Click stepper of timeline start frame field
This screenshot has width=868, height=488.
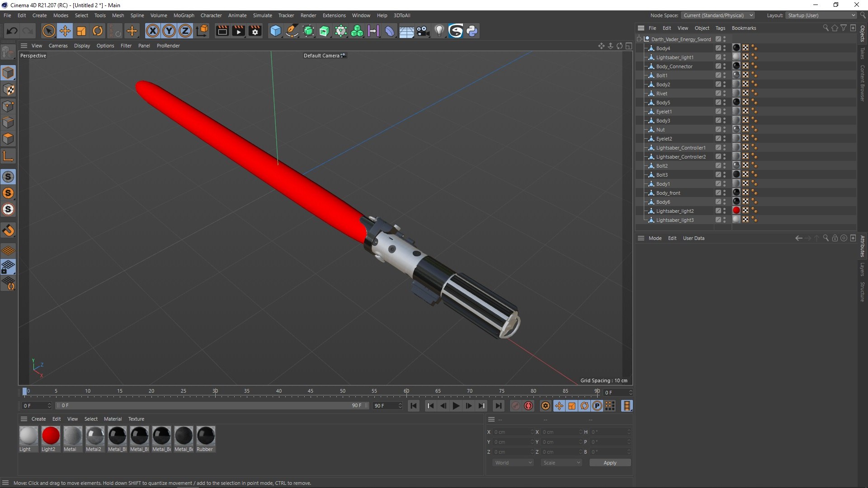[49, 406]
